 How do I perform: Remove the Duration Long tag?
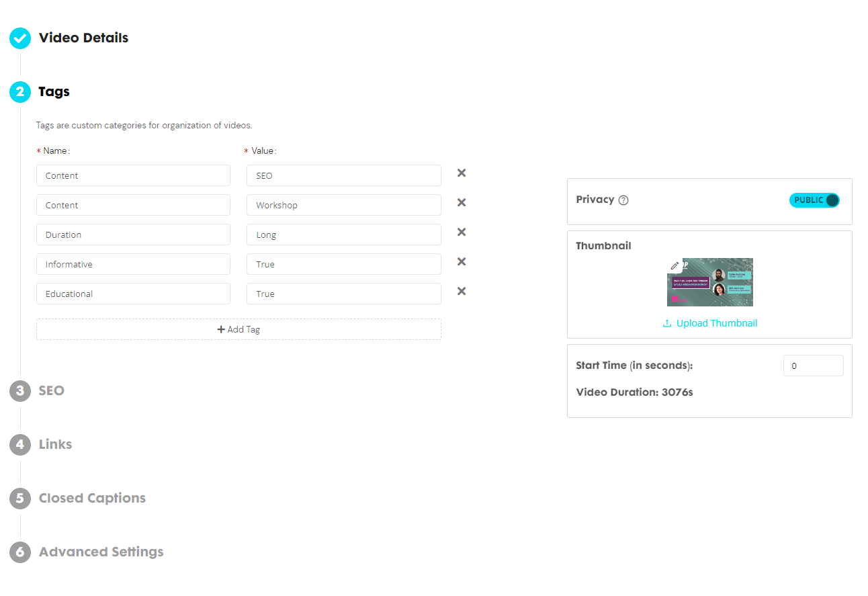click(462, 232)
